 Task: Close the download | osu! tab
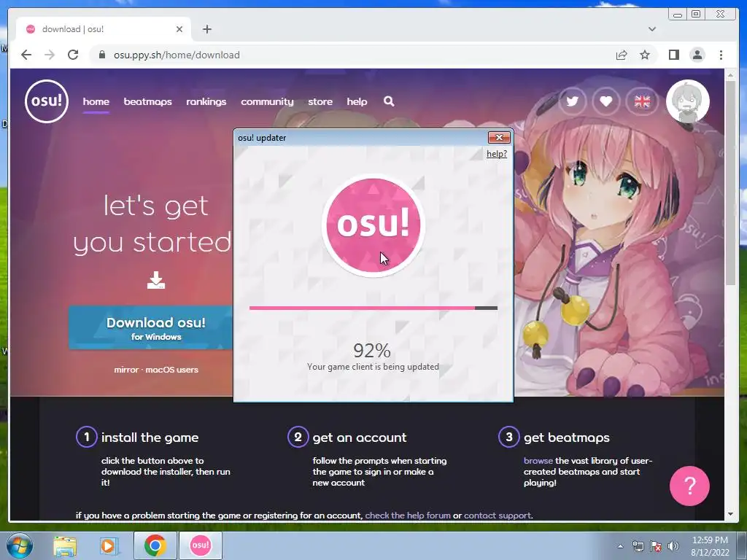(x=179, y=29)
